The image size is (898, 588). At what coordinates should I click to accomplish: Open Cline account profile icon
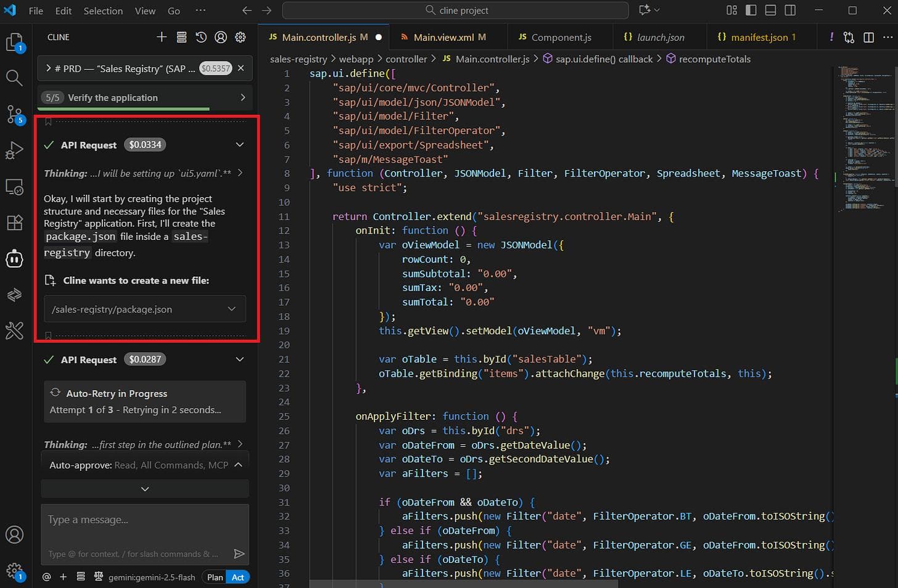tap(221, 38)
